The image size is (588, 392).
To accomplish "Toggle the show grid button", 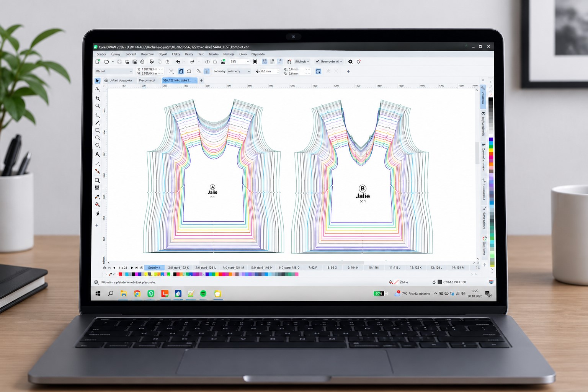I will 272,62.
